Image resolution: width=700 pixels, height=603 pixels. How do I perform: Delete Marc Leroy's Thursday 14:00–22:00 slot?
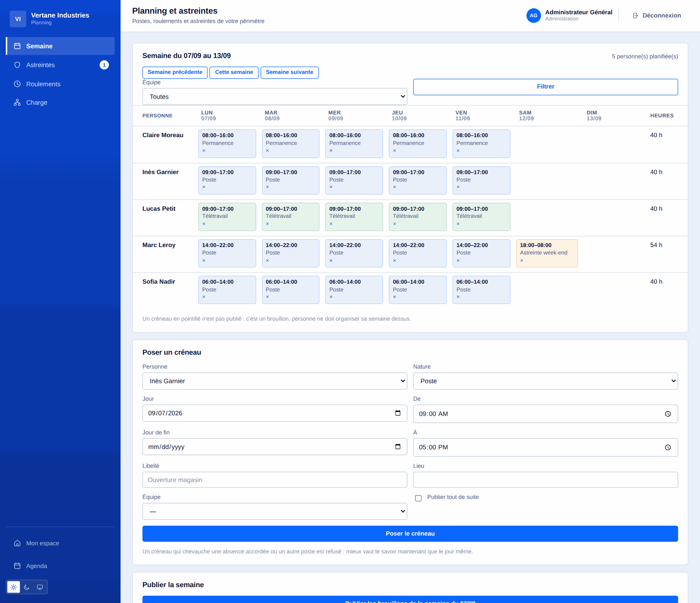[395, 261]
